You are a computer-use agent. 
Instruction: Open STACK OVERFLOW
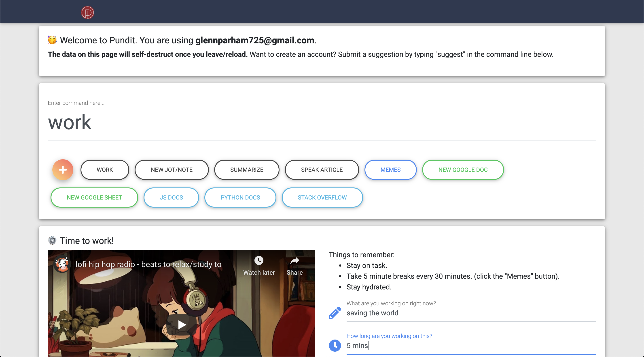(x=322, y=197)
